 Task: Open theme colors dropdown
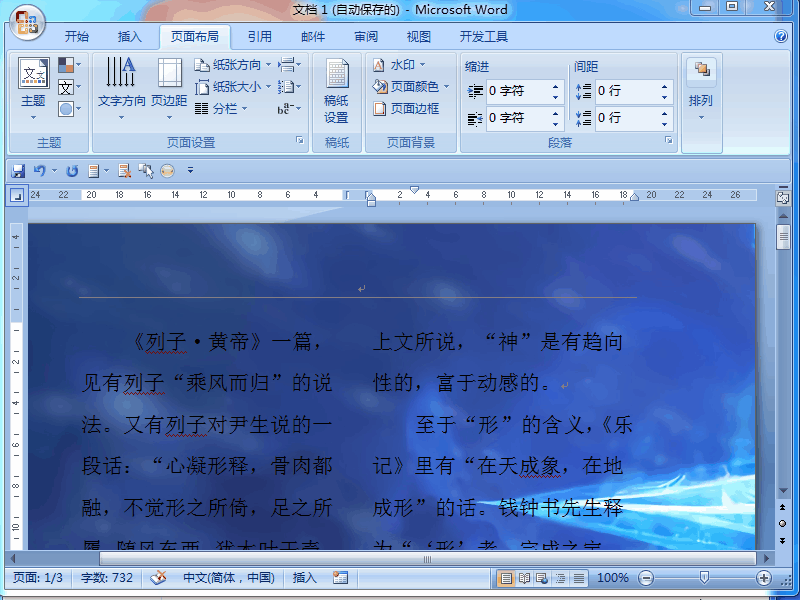69,65
